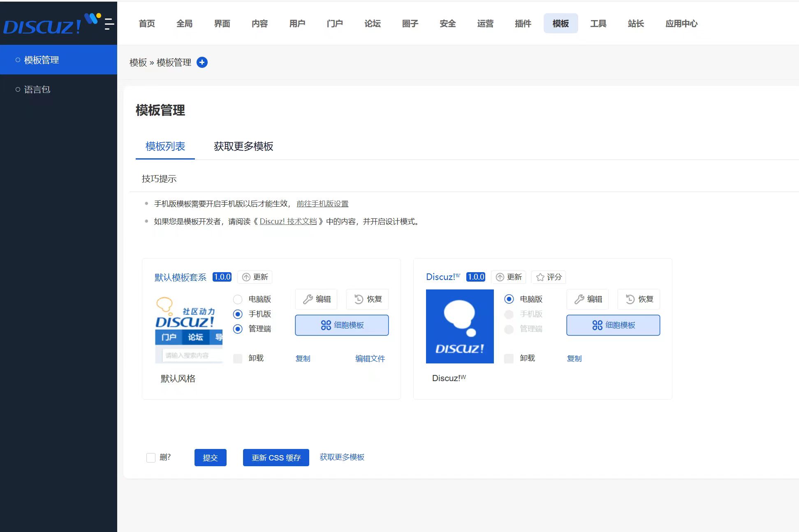Open the 模板 top menu
The height and width of the screenshot is (532, 799).
coord(560,23)
